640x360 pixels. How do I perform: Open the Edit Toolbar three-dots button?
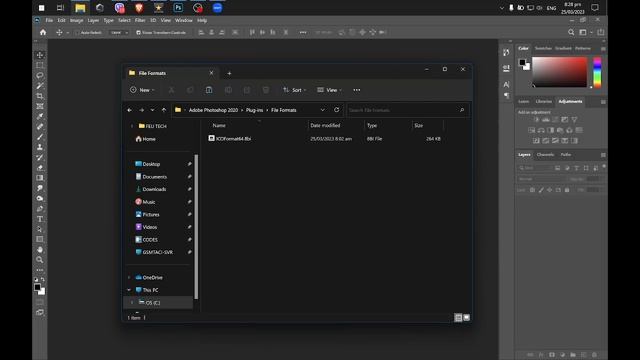40,270
